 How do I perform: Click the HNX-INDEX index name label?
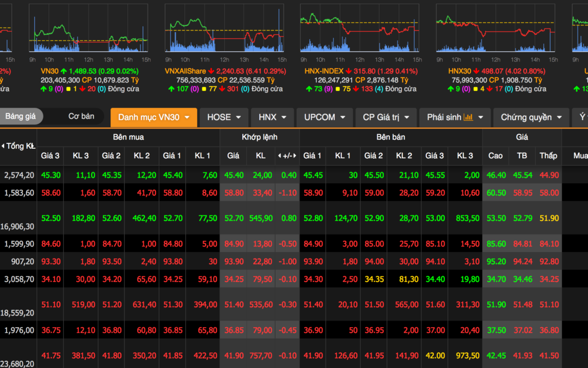(x=324, y=71)
